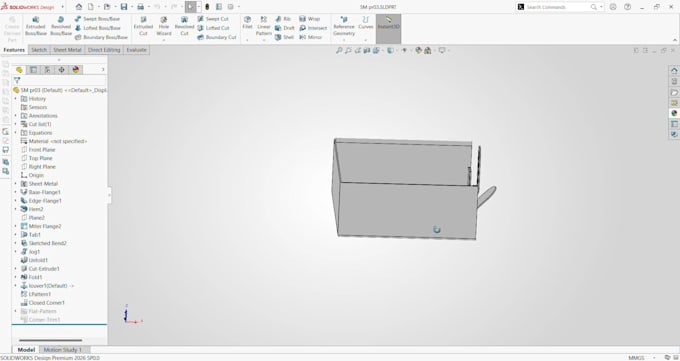Select Lofted Boss/Base command
Image resolution: width=680 pixels, height=361 pixels.
pyautogui.click(x=98, y=28)
